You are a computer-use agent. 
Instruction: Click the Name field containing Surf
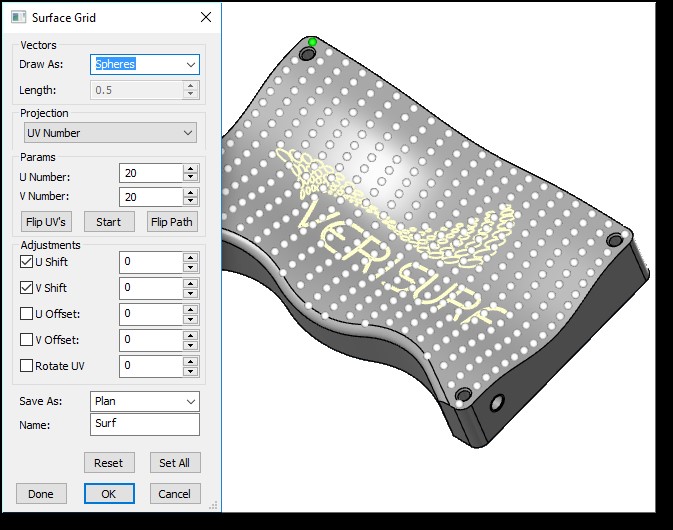click(145, 424)
